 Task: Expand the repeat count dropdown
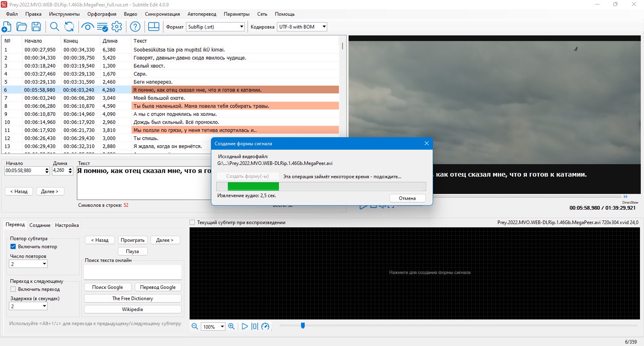pos(28,264)
